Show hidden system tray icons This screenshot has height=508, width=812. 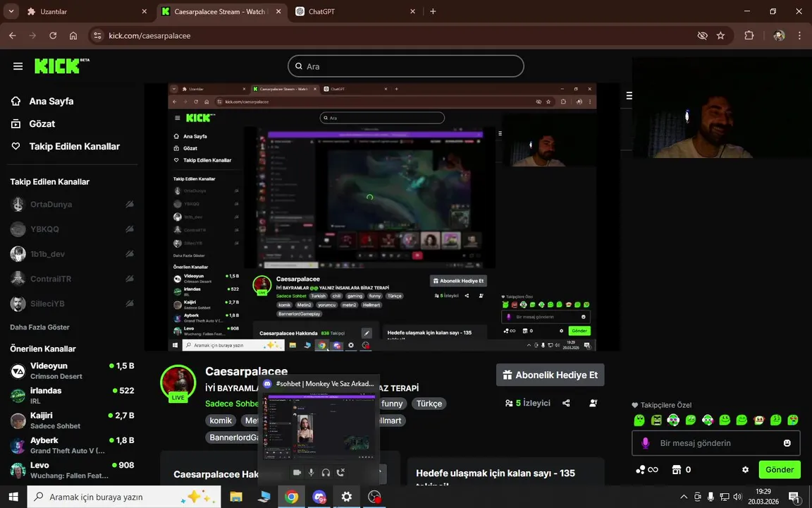(684, 497)
